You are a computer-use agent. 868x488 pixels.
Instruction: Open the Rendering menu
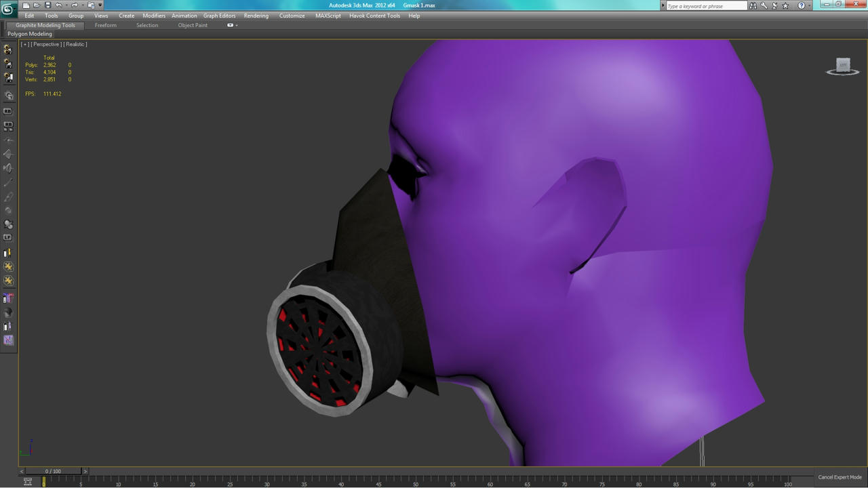pos(256,16)
